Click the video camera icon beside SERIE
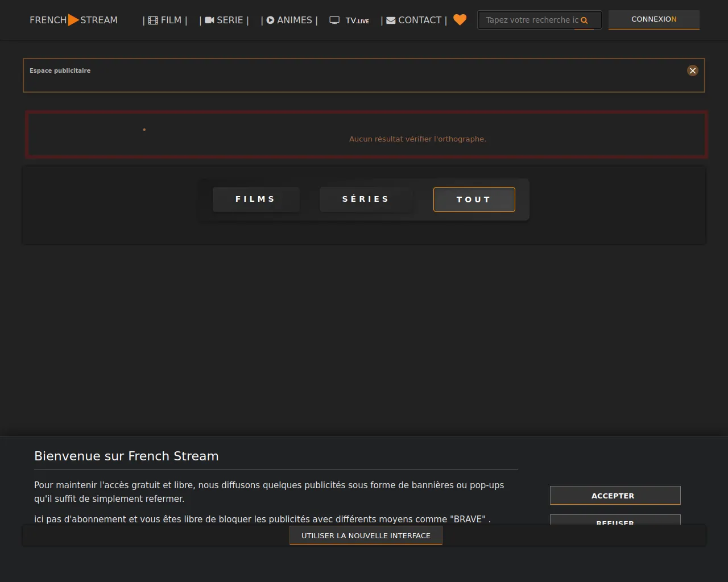The height and width of the screenshot is (582, 728). pyautogui.click(x=209, y=20)
